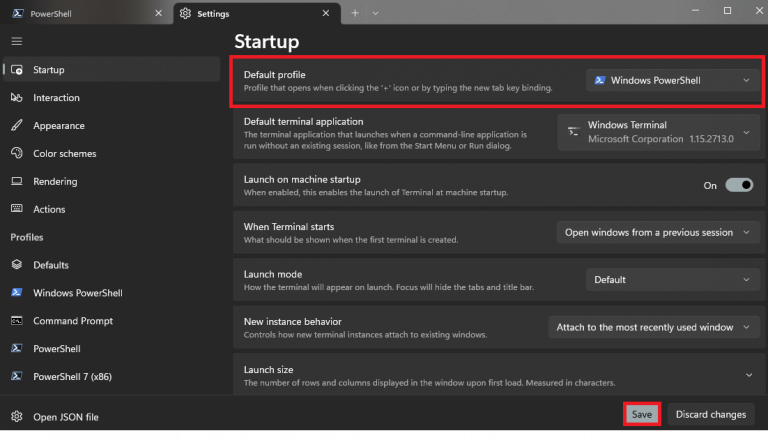Minimize the Terminal window
This screenshot has width=768, height=440.
pos(695,10)
